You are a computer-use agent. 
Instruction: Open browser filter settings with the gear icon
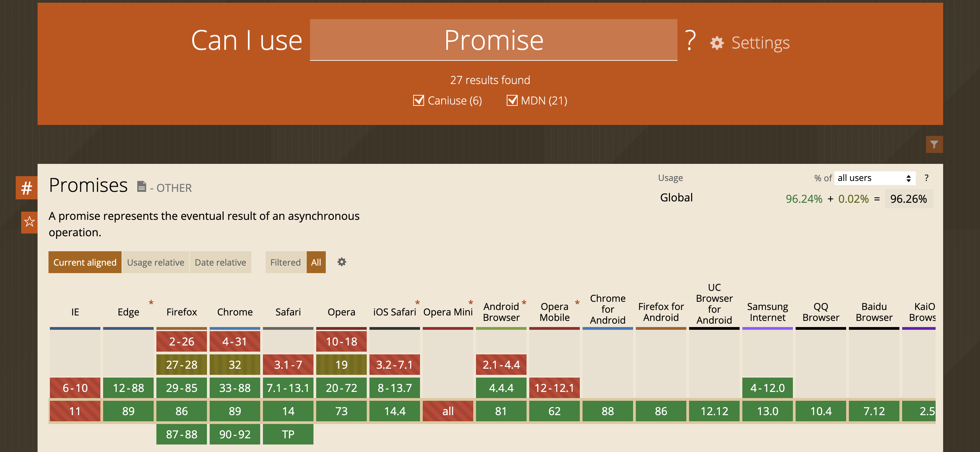coord(341,262)
